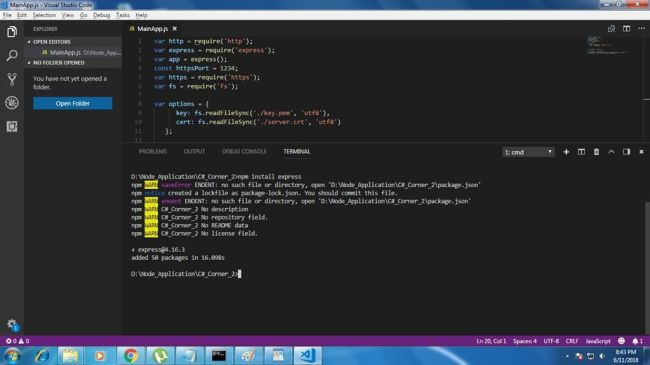Screen dimensions: 650x365
Task: Switch to the Output tab
Action: 194,151
